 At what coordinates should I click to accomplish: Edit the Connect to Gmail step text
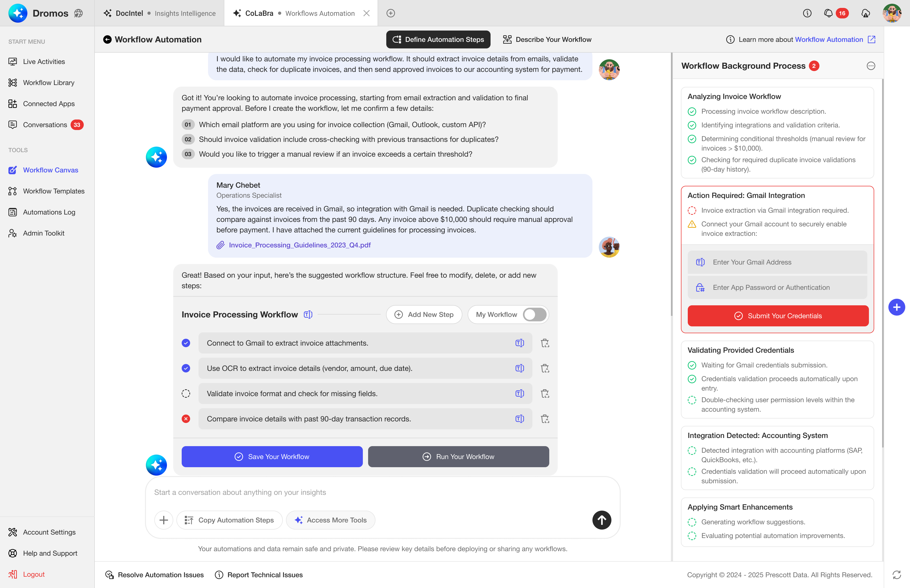coord(519,343)
